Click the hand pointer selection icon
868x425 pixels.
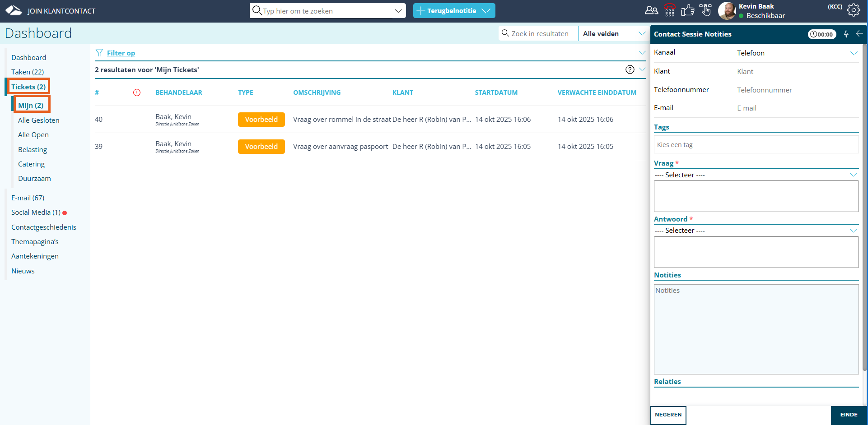[705, 10]
